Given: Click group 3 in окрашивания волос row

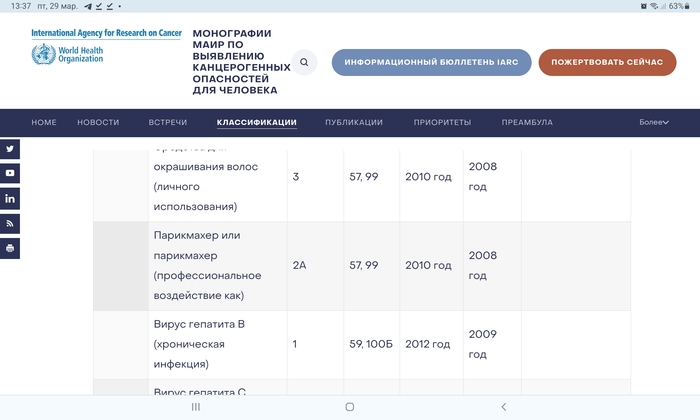Looking at the screenshot, I should click(296, 177).
